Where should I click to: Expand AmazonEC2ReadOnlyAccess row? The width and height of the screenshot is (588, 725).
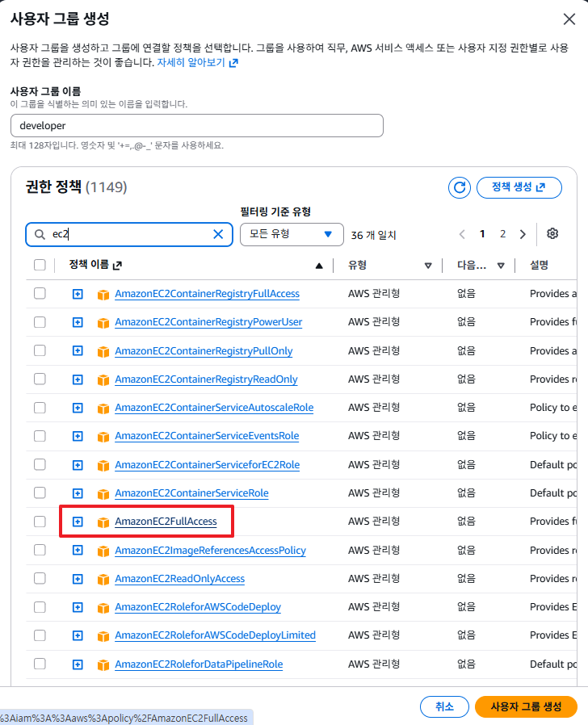pos(78,579)
